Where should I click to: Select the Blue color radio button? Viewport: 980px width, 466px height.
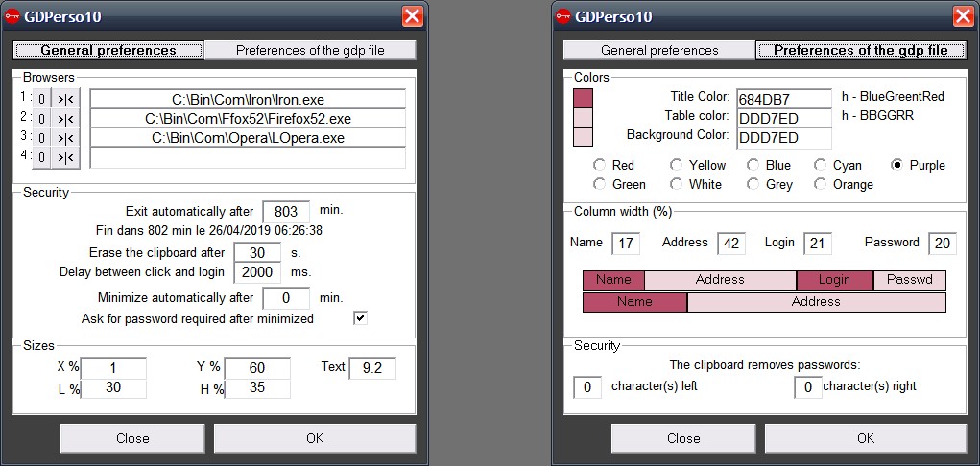coord(753,165)
